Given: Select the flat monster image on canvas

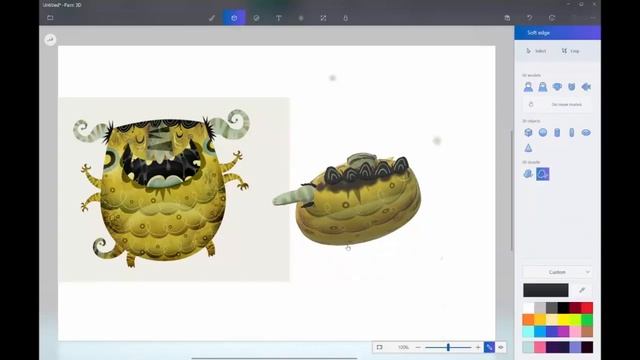Looking at the screenshot, I should (174, 189).
